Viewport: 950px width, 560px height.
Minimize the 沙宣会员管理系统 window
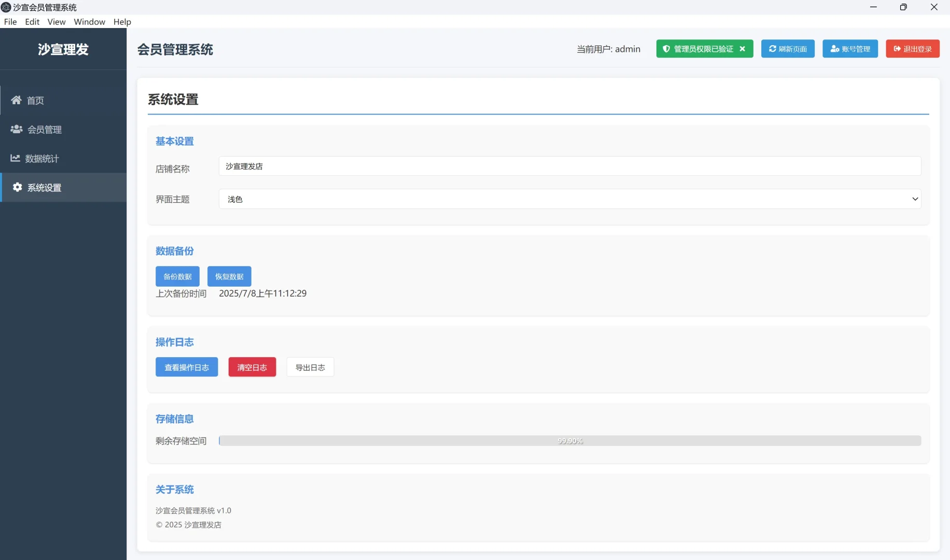[873, 7]
